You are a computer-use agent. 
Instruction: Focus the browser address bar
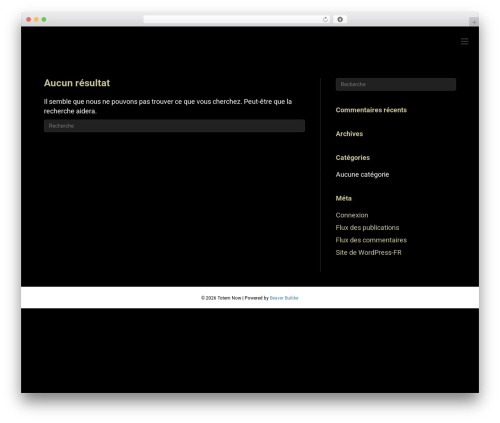coord(237,19)
